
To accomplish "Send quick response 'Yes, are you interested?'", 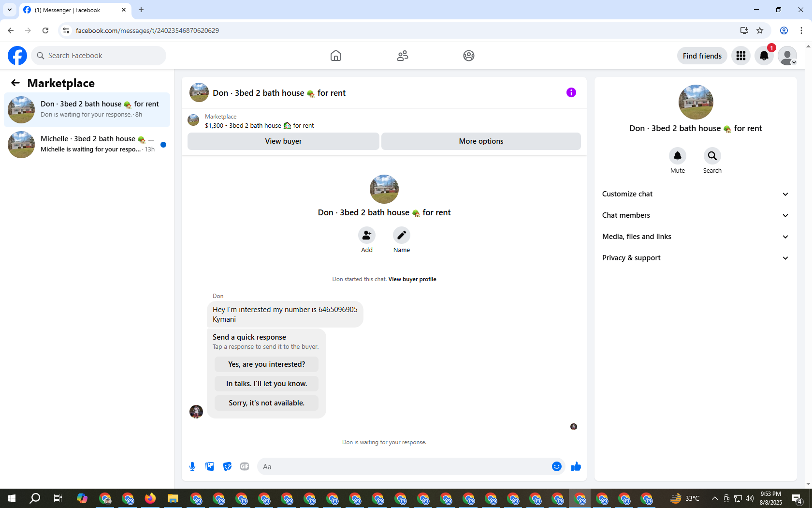I will click(266, 364).
